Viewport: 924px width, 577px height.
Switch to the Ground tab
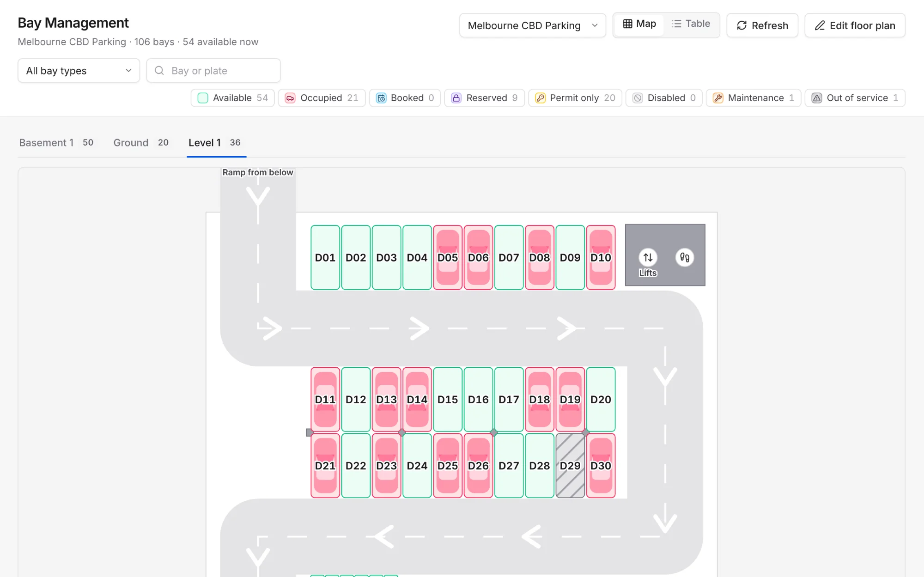141,143
